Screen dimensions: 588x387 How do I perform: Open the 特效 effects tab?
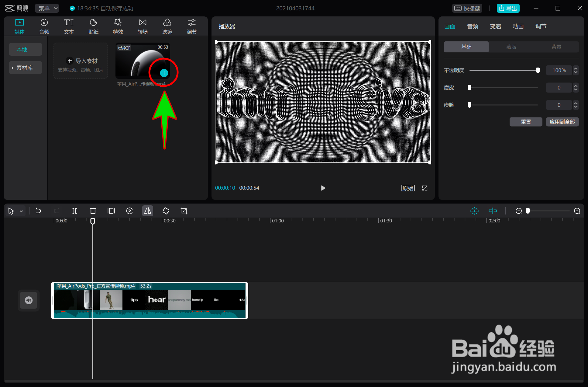(118, 26)
